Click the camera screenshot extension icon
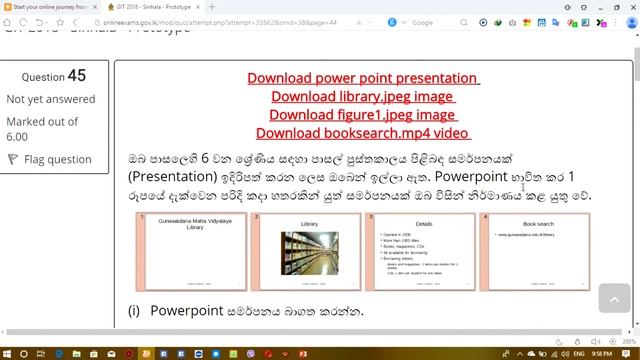The width and height of the screenshot is (640, 360). click(x=512, y=23)
